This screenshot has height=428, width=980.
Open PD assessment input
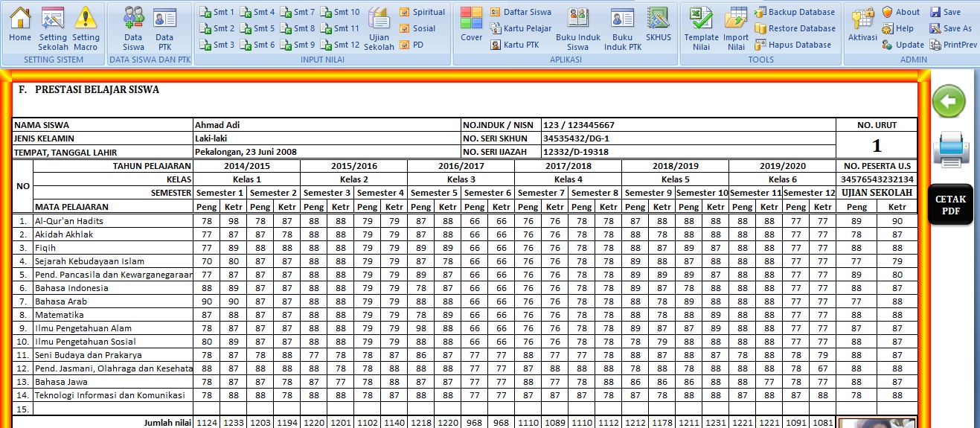pyautogui.click(x=411, y=45)
